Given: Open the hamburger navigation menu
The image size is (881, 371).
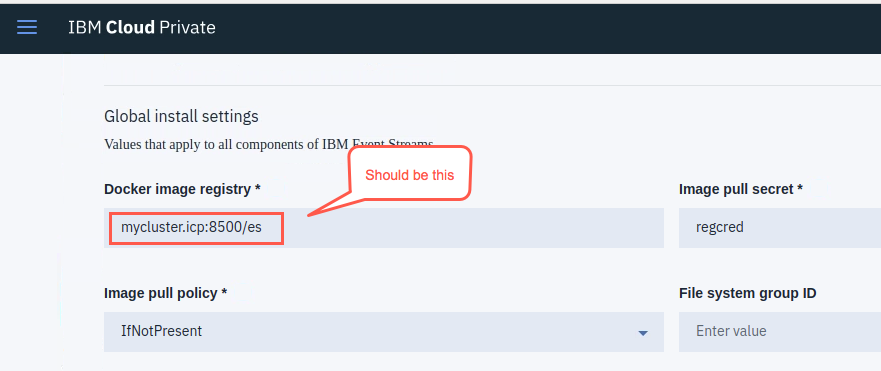Looking at the screenshot, I should 27,27.
